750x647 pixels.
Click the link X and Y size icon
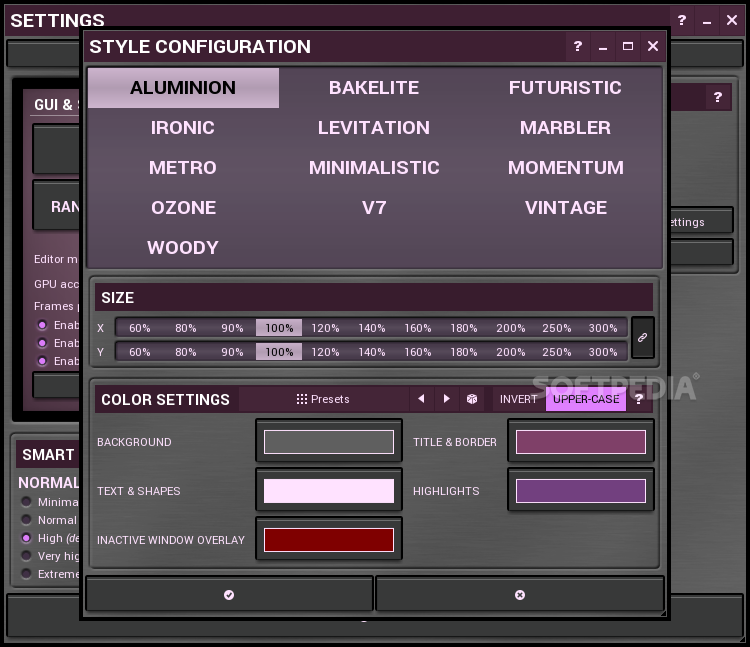pyautogui.click(x=642, y=338)
